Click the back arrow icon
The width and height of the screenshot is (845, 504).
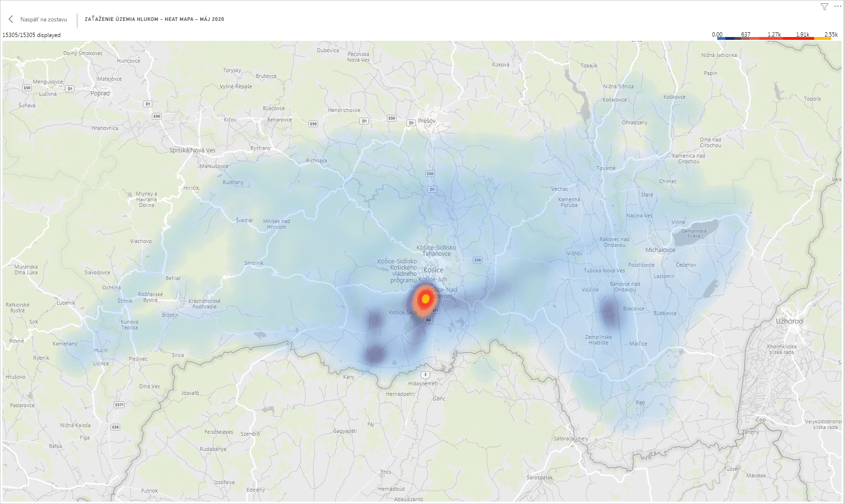(x=11, y=19)
